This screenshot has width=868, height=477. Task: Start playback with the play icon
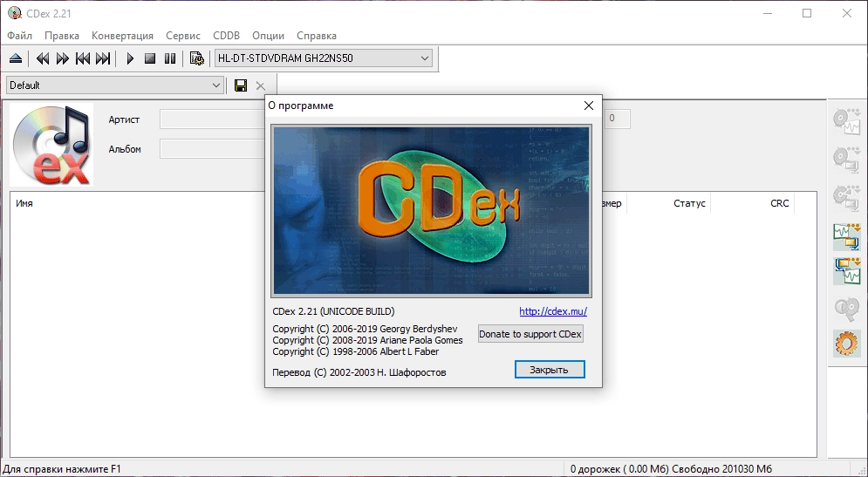tap(130, 58)
